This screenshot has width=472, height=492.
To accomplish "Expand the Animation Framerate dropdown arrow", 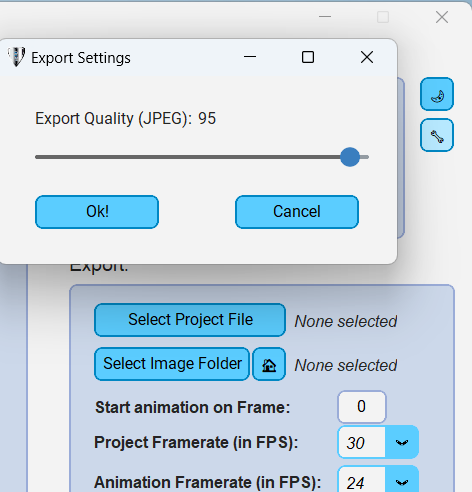I will click(x=402, y=480).
